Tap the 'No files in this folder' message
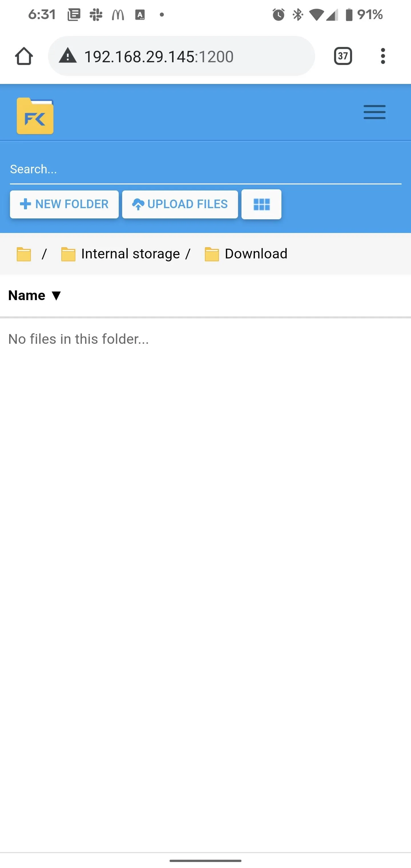Screen dimensions: 411x868 78,339
